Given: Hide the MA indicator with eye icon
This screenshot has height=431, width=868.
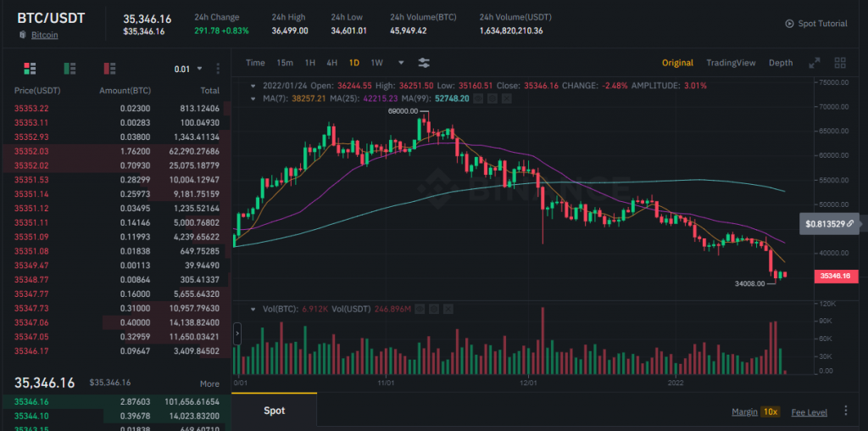Looking at the screenshot, I should click(480, 98).
